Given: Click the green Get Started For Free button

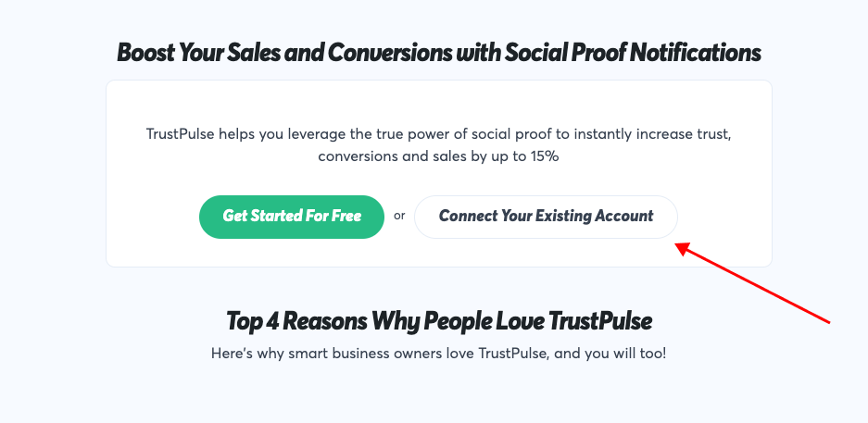Looking at the screenshot, I should pos(291,217).
